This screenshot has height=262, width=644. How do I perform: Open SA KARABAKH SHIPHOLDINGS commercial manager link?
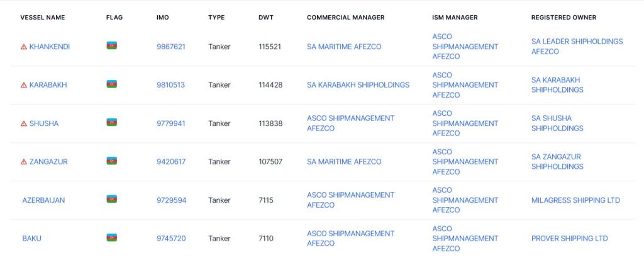[358, 85]
